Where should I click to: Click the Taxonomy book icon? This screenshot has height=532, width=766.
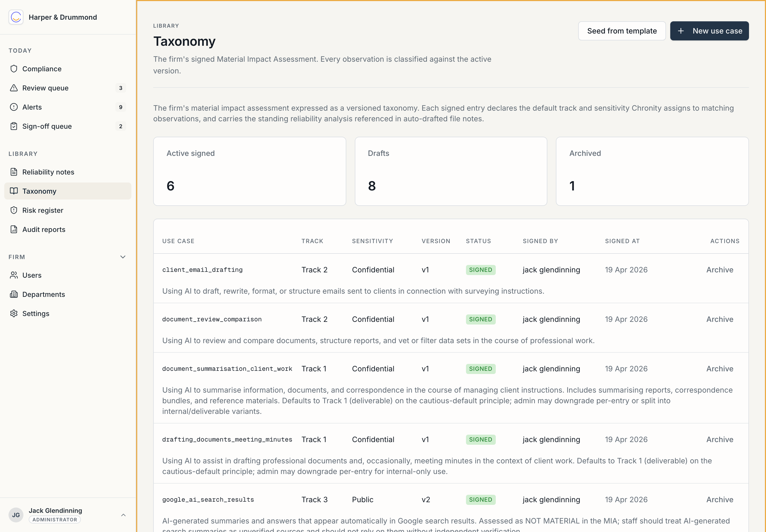[14, 191]
